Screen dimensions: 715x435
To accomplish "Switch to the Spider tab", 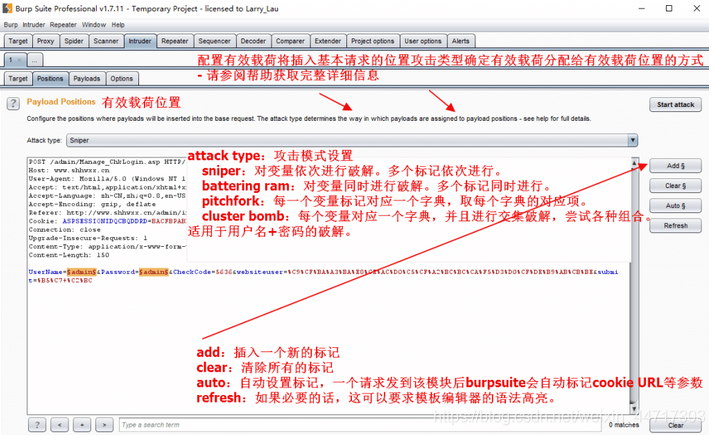I will 74,41.
